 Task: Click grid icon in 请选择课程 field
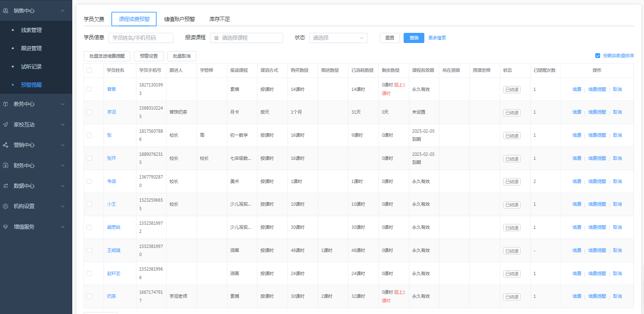(216, 38)
